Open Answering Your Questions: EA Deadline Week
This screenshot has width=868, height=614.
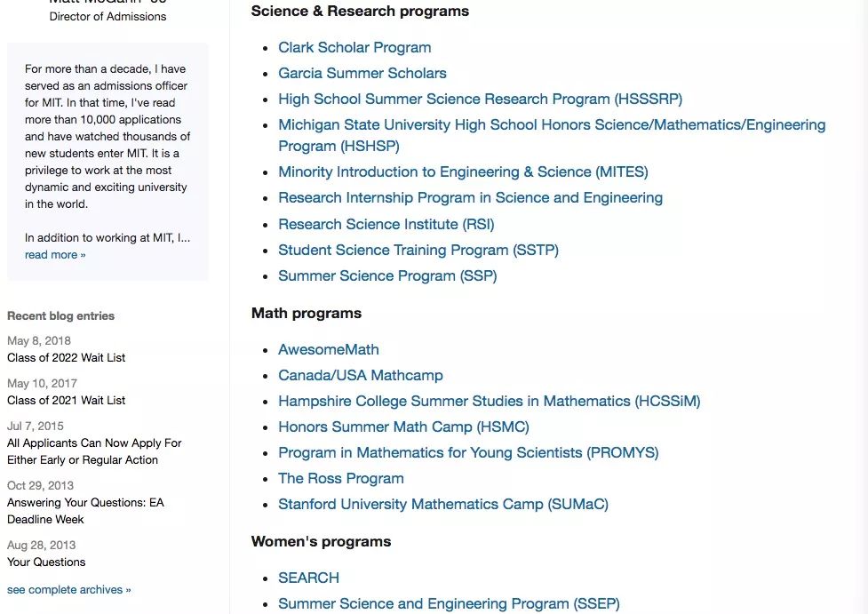pyautogui.click(x=85, y=511)
